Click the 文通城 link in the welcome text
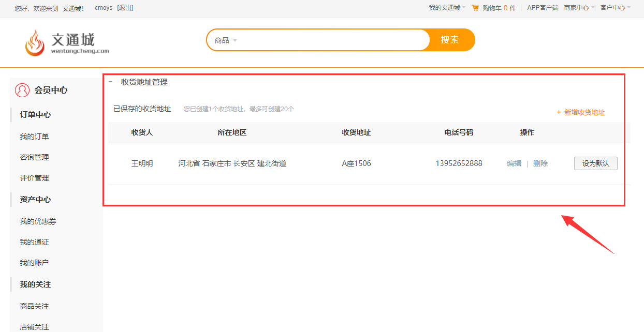This screenshot has height=332, width=644. (72, 8)
